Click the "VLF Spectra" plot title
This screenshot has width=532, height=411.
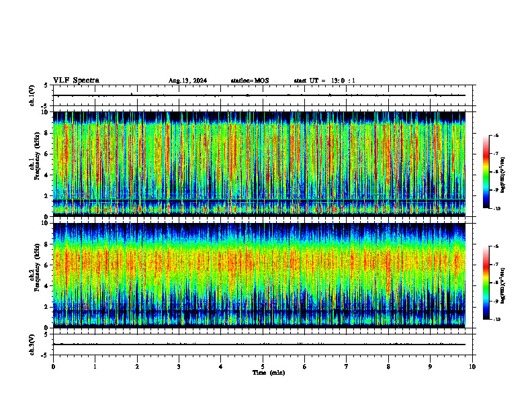point(76,81)
